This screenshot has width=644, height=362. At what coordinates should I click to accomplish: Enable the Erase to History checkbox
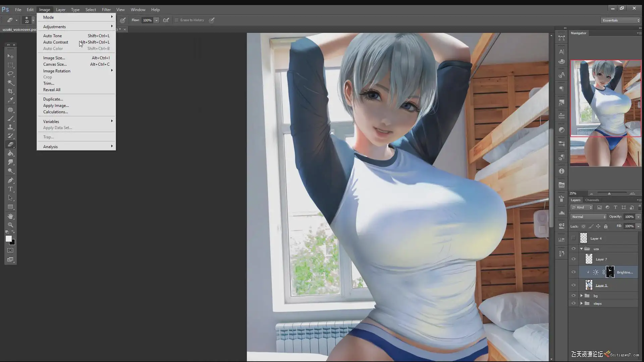(x=176, y=20)
